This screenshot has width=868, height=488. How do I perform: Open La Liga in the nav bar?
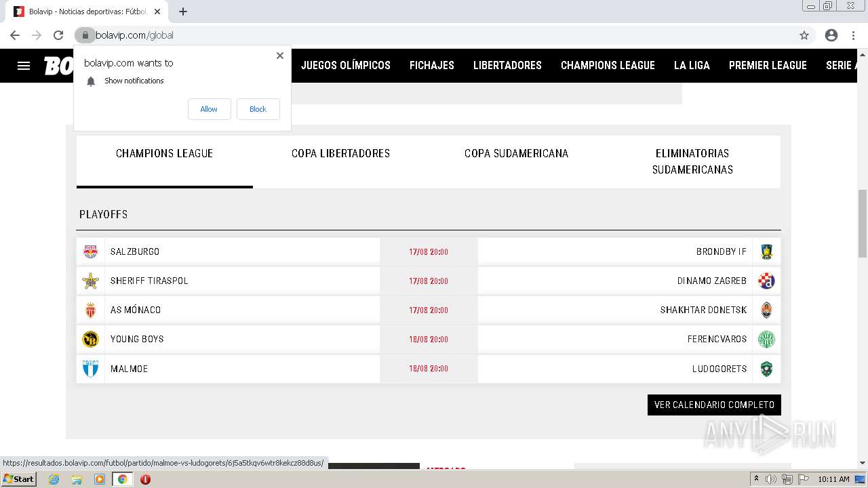[x=692, y=66]
